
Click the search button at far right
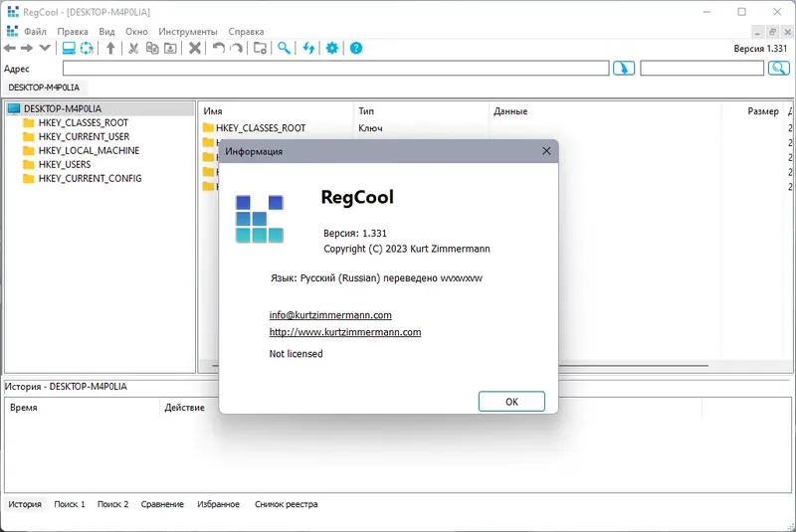pos(779,68)
